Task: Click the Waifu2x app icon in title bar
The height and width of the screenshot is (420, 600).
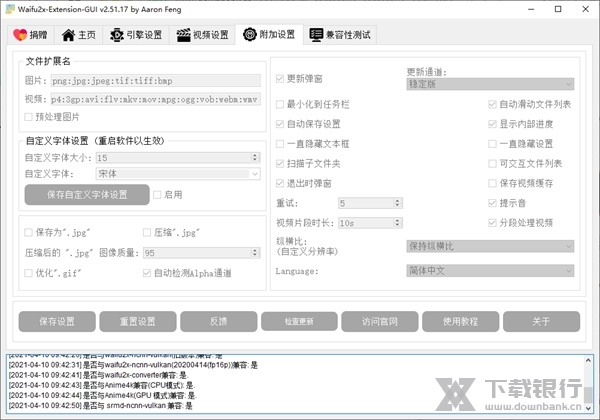Action: 10,9
